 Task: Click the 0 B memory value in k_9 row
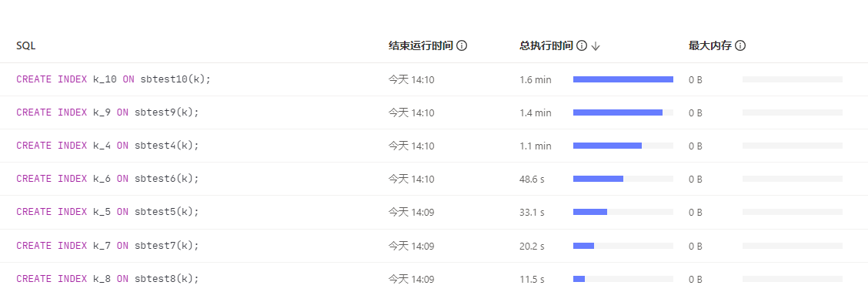click(696, 113)
